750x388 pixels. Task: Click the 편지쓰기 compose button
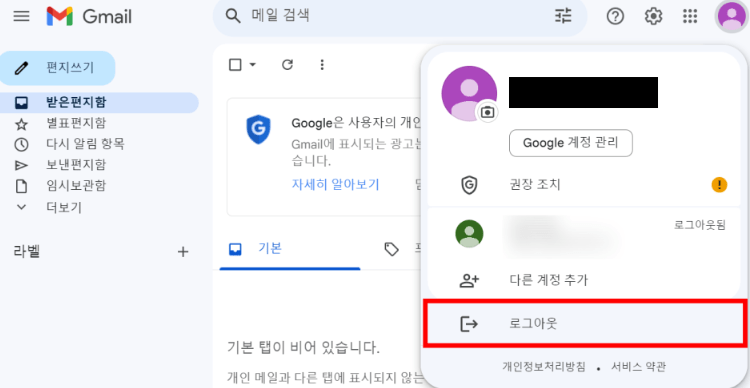tap(58, 68)
